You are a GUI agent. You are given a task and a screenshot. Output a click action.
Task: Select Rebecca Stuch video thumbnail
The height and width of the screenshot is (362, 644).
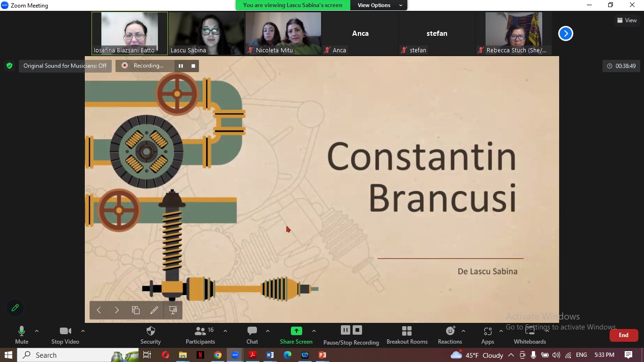(514, 33)
